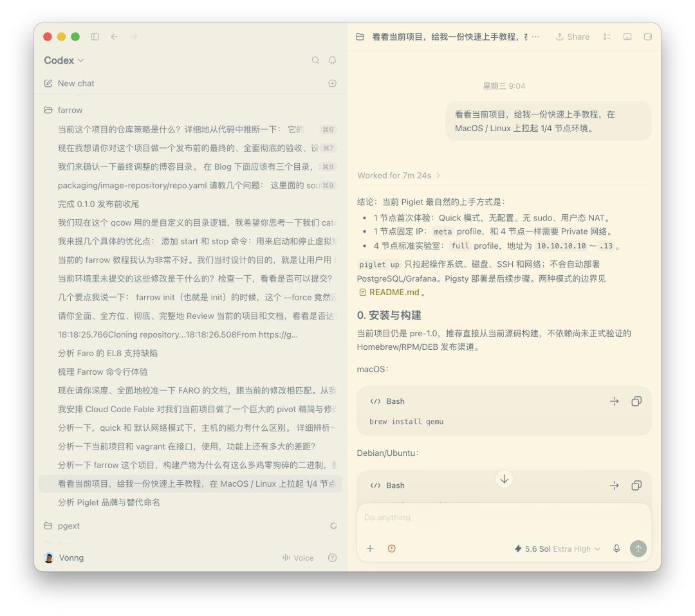Open search with the magnifier icon
Viewport: 695px width, 616px height.
[x=315, y=60]
